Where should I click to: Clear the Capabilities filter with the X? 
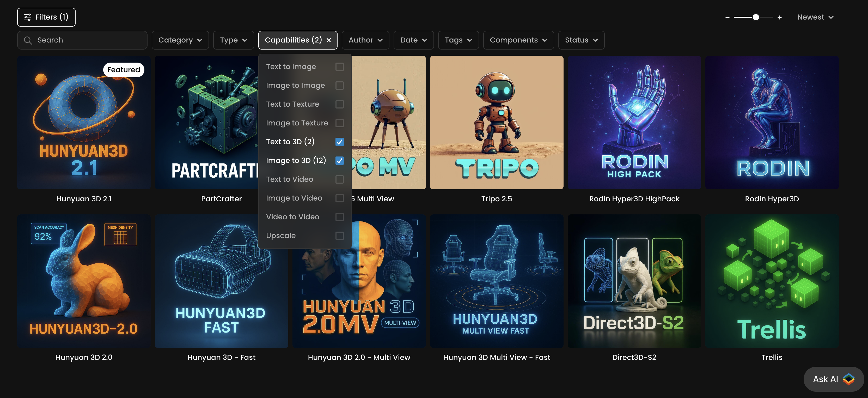click(x=328, y=40)
